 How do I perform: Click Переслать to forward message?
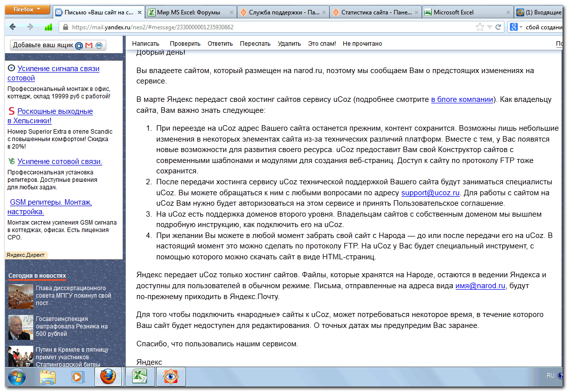click(255, 44)
